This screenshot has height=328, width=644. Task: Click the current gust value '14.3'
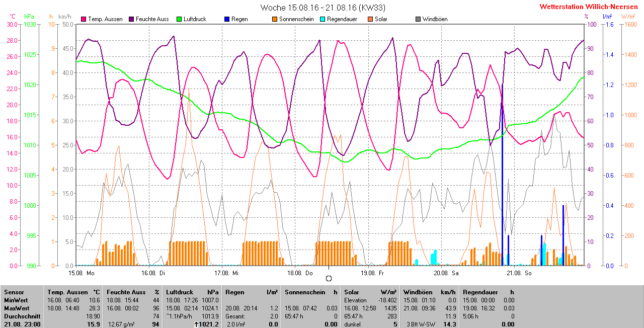(x=449, y=324)
